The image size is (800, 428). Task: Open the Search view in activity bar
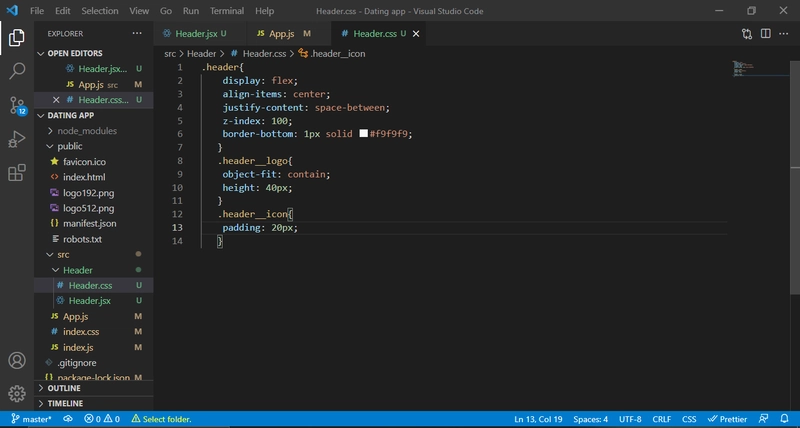[x=17, y=71]
